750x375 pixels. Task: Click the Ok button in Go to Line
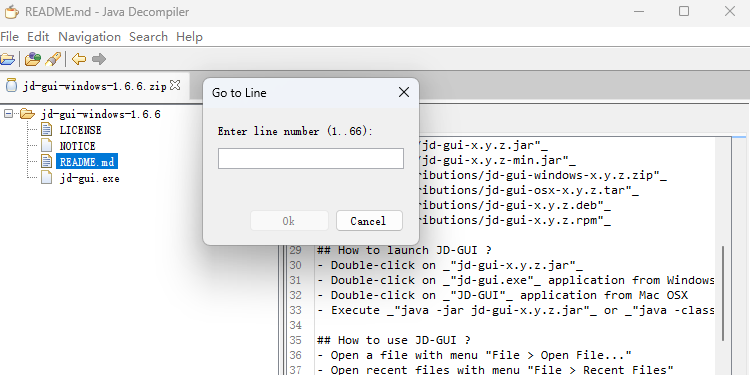[x=289, y=221]
